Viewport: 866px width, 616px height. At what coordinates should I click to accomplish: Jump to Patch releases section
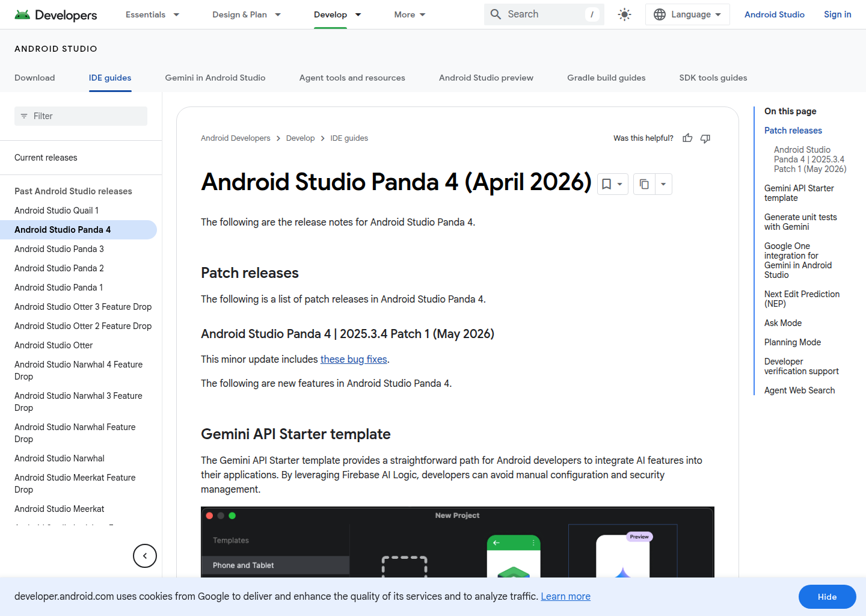tap(793, 131)
